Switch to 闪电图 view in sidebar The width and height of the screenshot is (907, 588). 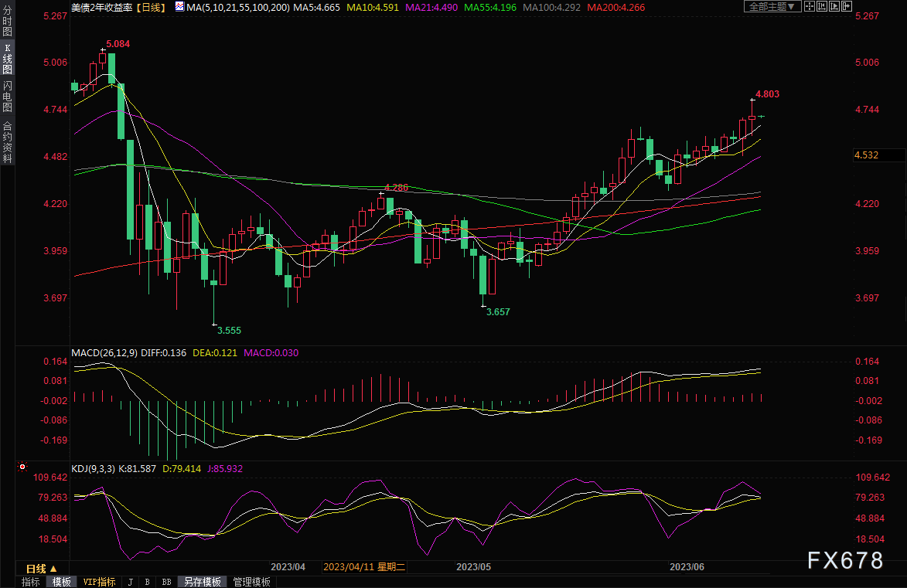(7, 96)
